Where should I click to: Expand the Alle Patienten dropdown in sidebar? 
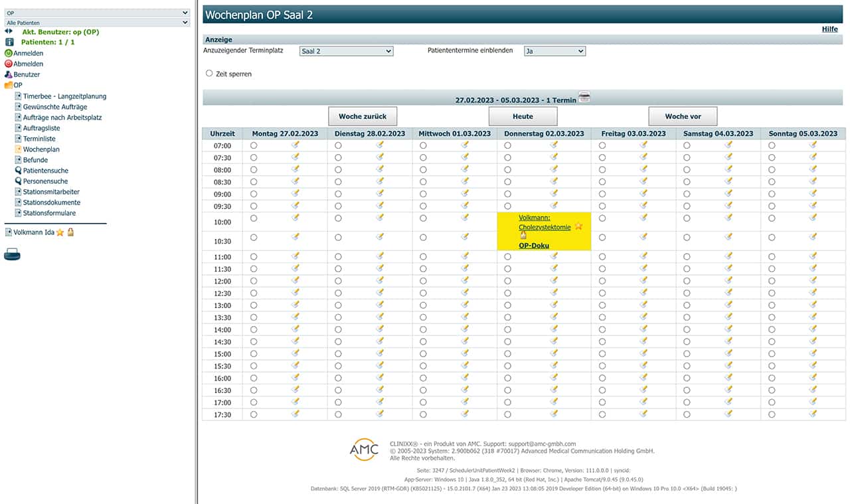point(97,23)
